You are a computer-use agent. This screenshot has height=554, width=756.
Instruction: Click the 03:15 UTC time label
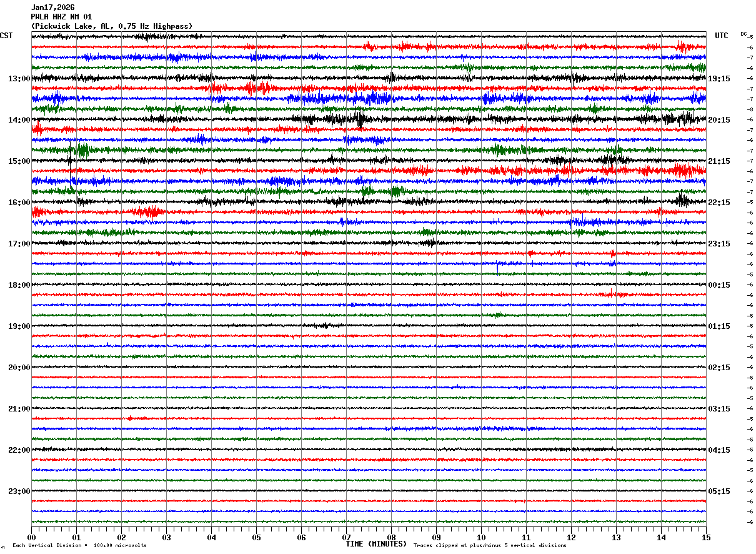[x=719, y=409]
